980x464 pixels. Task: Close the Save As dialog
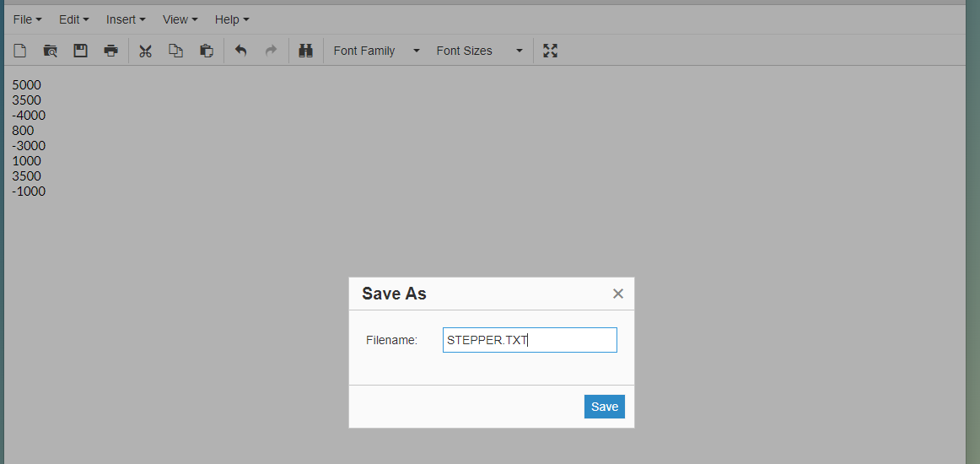(x=618, y=294)
